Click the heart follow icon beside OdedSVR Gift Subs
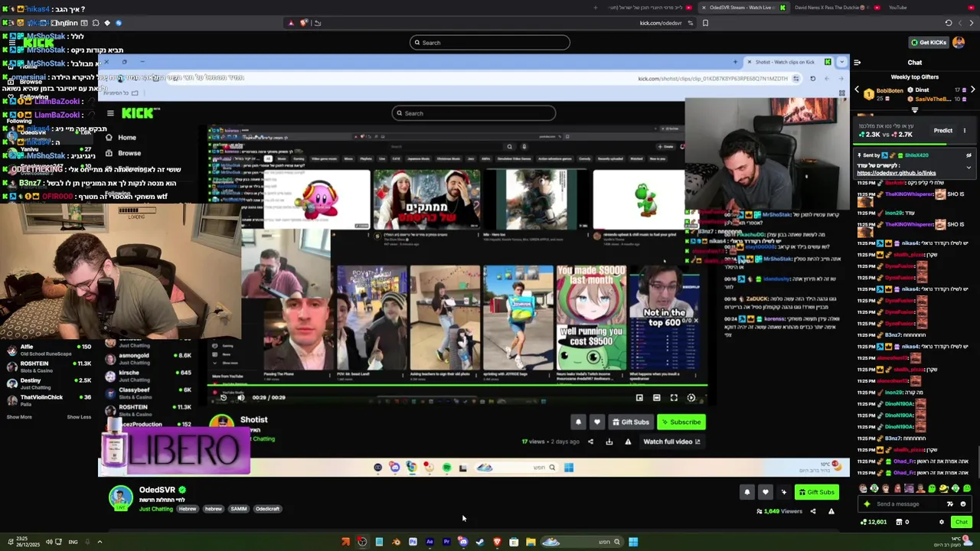980x551 pixels. [765, 492]
